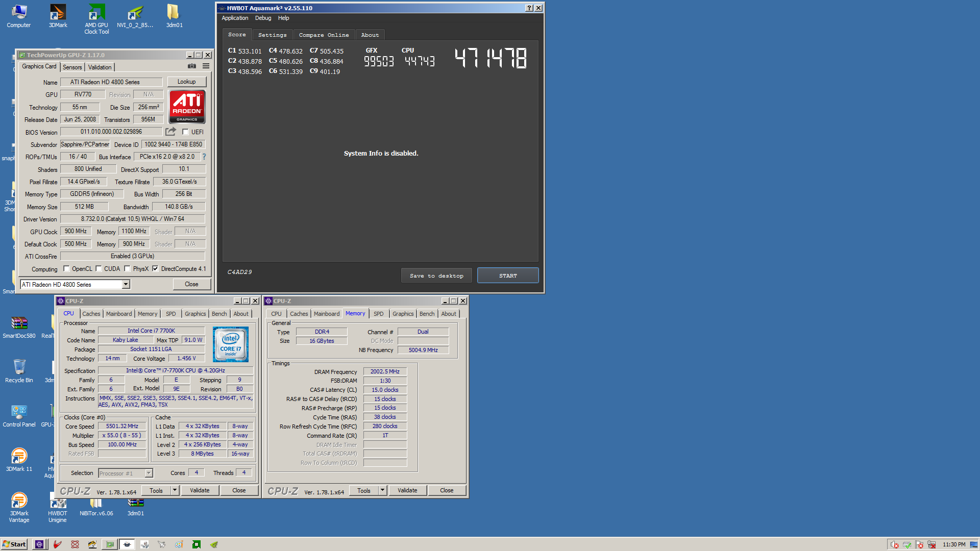Open the NVI_0_2_85 desktop shortcut

pyautogui.click(x=135, y=16)
